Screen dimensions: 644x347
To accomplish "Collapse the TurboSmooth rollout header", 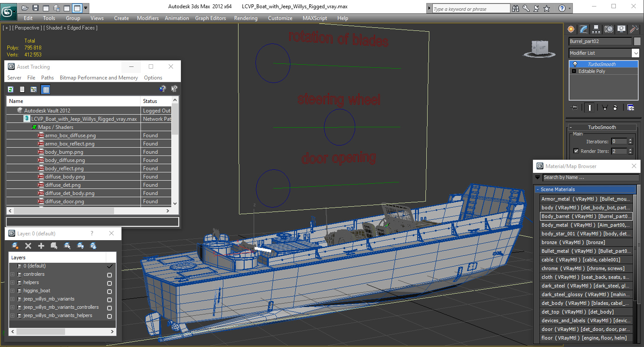I will (x=602, y=127).
